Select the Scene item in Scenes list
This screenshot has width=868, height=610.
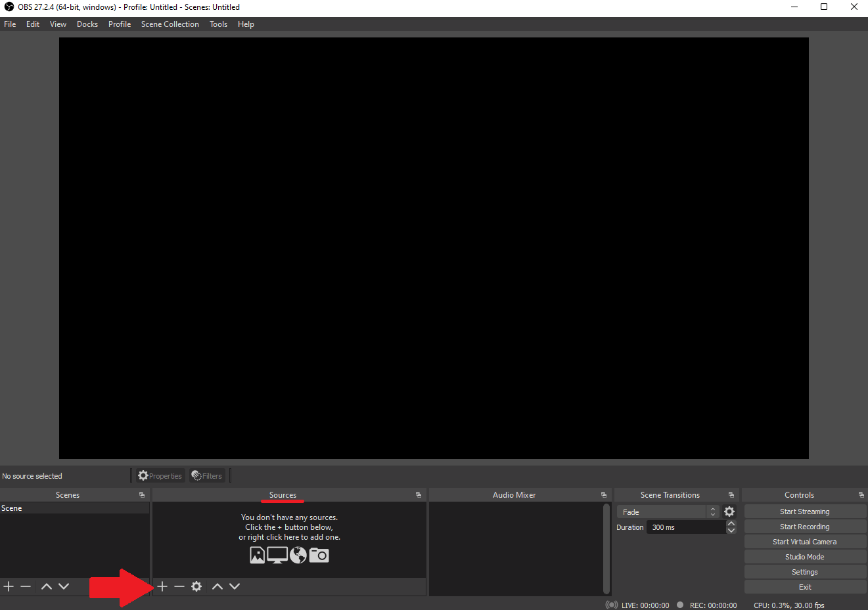[x=75, y=508]
